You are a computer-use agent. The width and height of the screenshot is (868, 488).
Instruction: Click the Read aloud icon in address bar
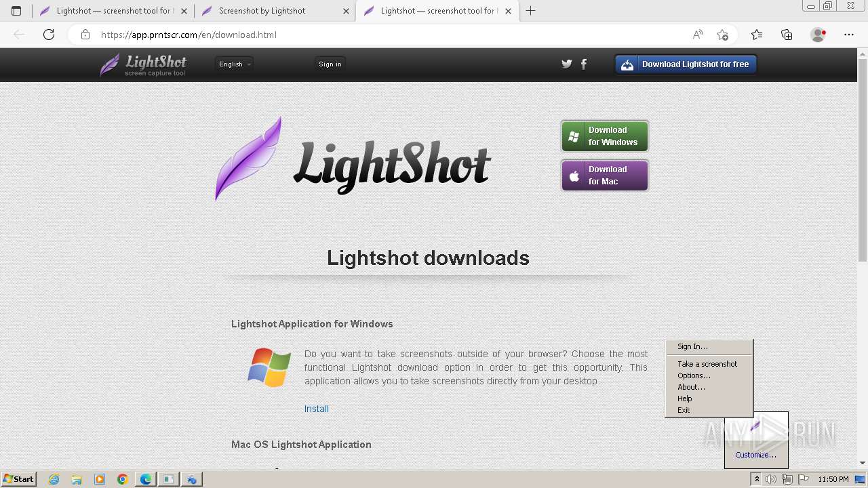pyautogui.click(x=698, y=35)
